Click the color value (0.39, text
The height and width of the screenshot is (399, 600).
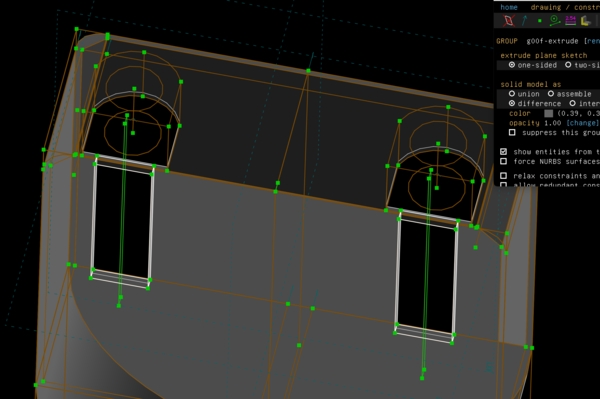click(570, 114)
